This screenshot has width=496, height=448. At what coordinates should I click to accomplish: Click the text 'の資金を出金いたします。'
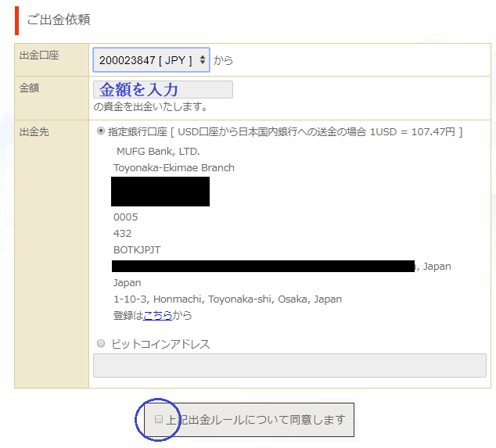150,107
